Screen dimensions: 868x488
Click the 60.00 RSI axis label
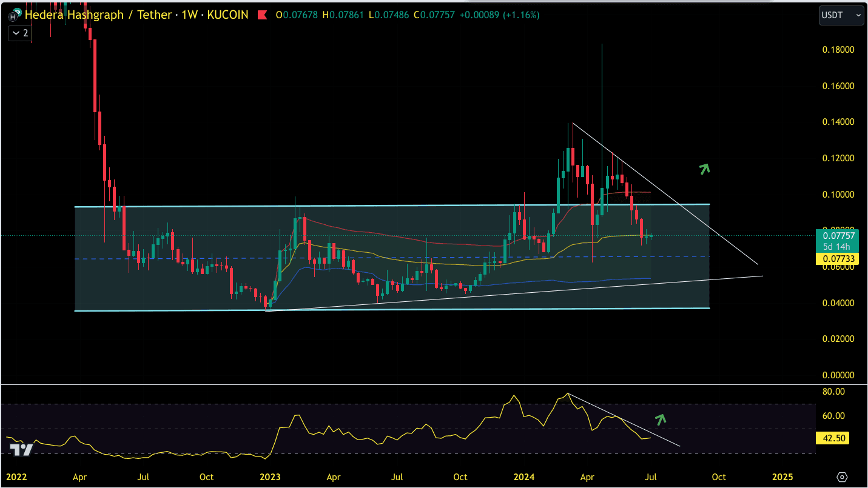[x=832, y=416]
